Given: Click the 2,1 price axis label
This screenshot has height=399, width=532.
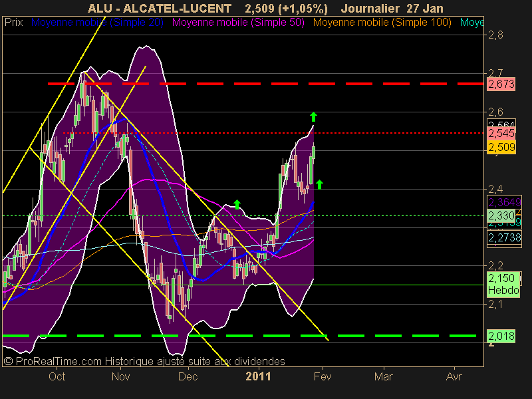Looking at the screenshot, I should pos(495,304).
